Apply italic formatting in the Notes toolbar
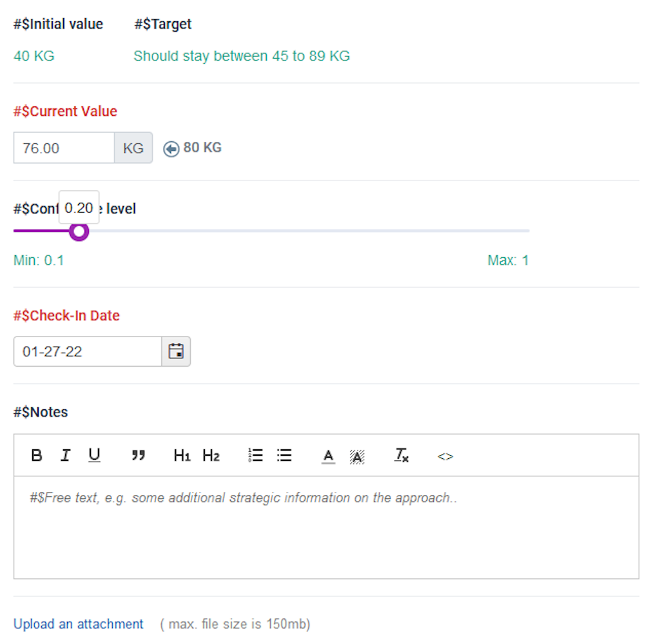The height and width of the screenshot is (644, 660). coord(65,455)
